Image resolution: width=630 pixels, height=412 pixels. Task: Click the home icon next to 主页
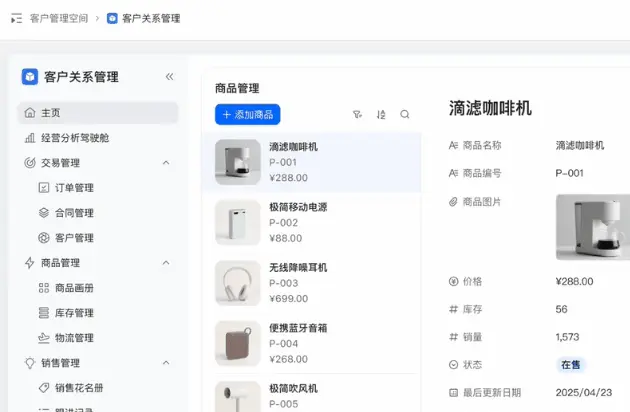30,113
